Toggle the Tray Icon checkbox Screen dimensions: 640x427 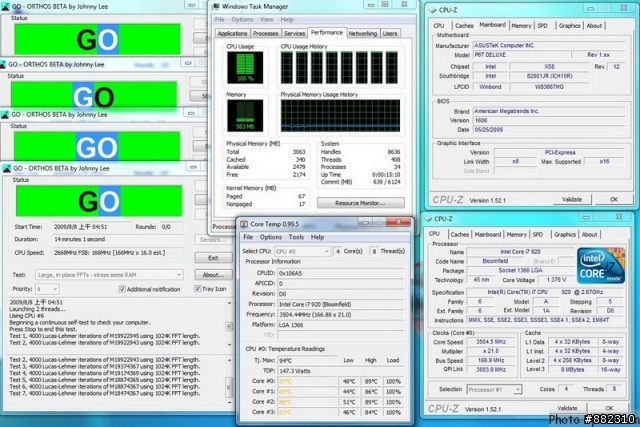pyautogui.click(x=198, y=289)
